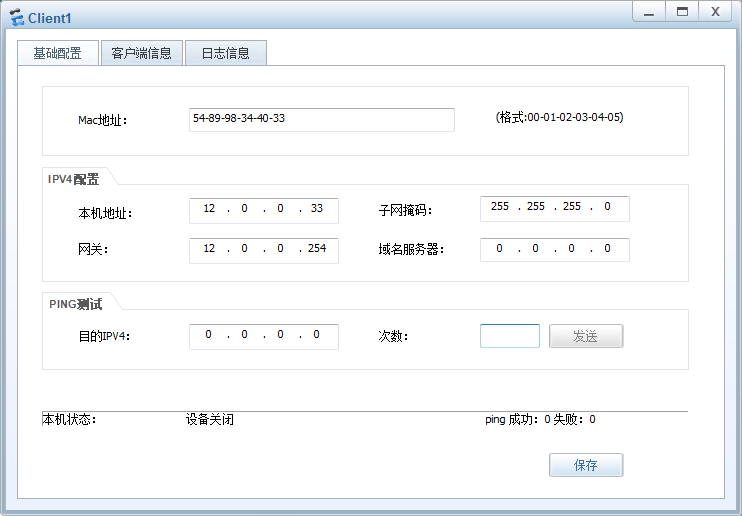Open the 日志信息 tab
This screenshot has width=742, height=516.
tap(226, 53)
